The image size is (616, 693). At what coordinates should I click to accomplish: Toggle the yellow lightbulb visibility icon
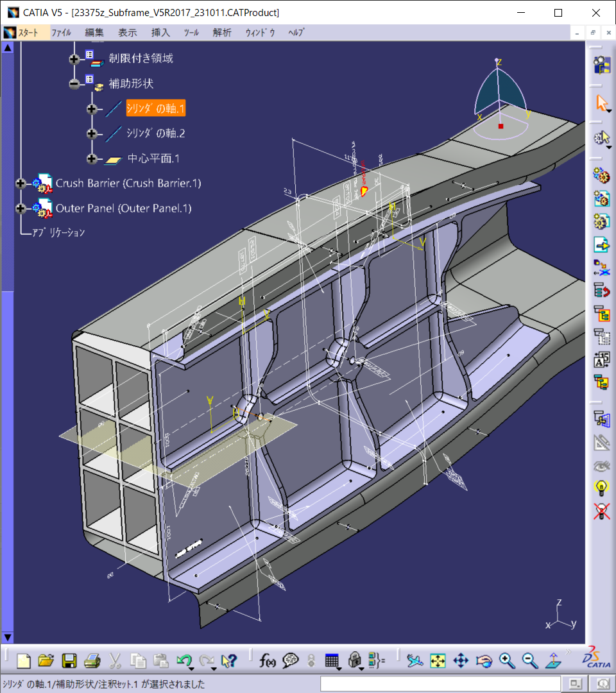coord(601,488)
